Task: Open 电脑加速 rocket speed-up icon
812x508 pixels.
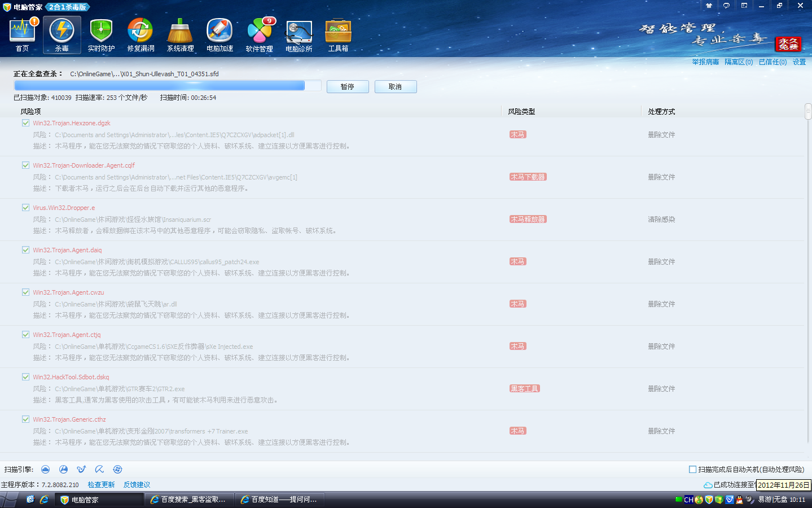Action: [x=220, y=35]
